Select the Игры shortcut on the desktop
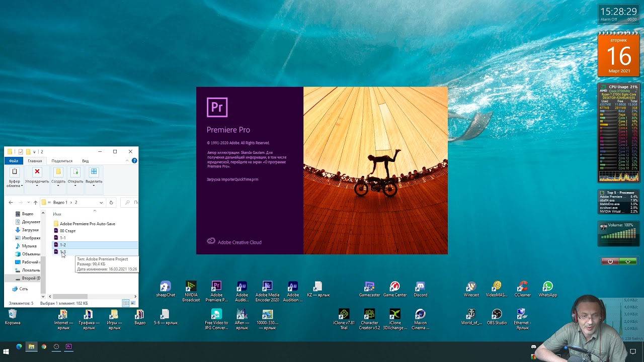This screenshot has width=644, height=362. pos(114,319)
